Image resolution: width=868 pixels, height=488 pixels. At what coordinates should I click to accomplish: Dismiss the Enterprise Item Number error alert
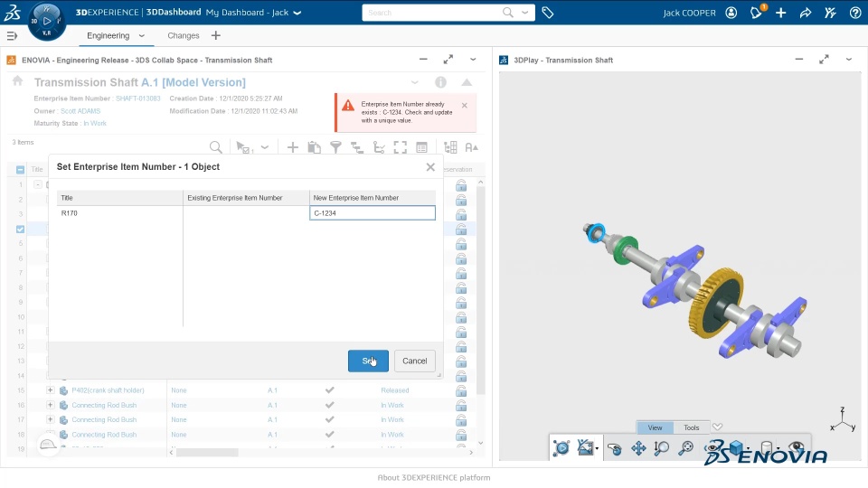click(x=465, y=105)
